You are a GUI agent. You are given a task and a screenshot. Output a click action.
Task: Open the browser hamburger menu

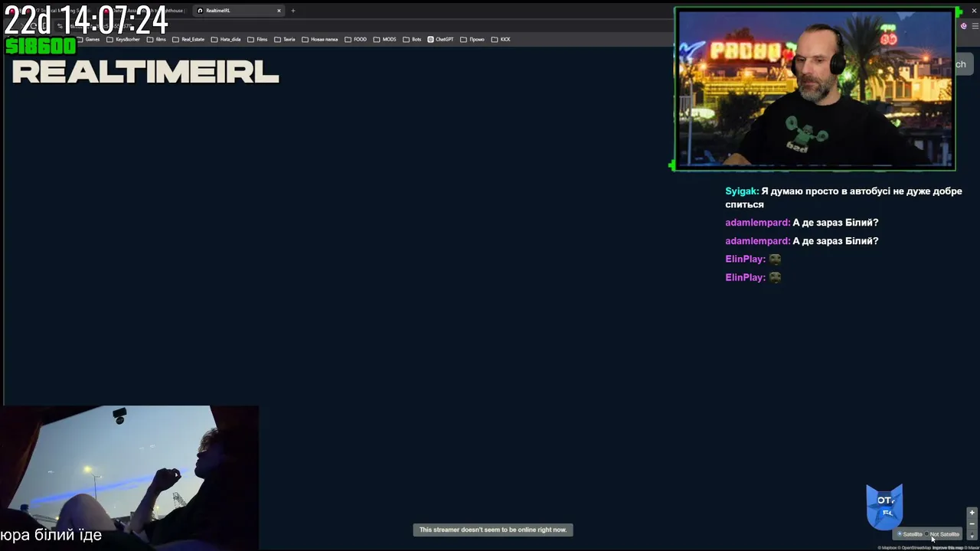tap(974, 26)
